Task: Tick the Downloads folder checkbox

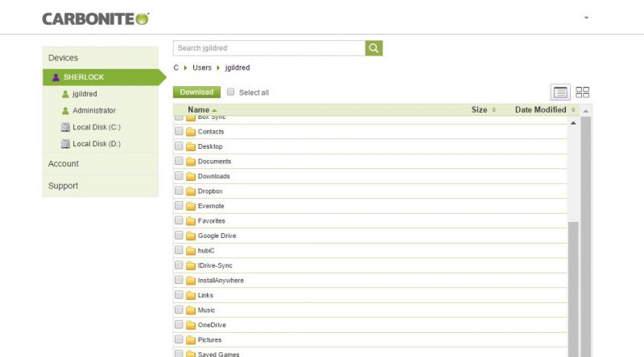Action: coord(179,175)
